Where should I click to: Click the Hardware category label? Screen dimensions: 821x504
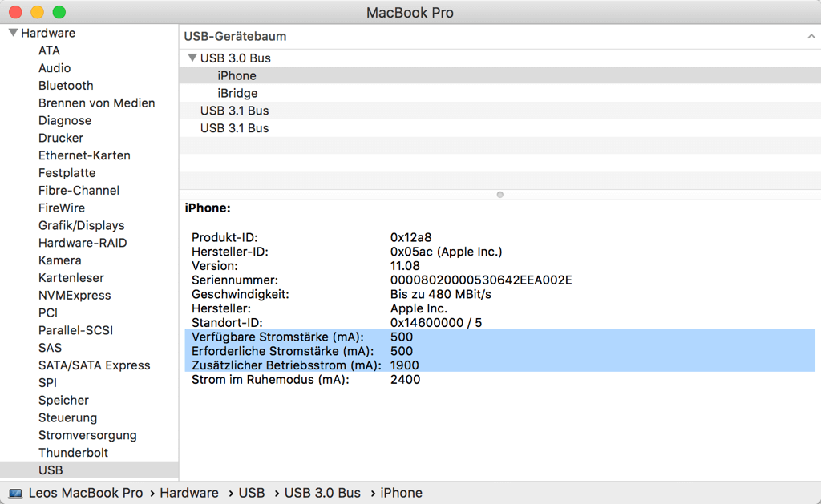pos(48,33)
